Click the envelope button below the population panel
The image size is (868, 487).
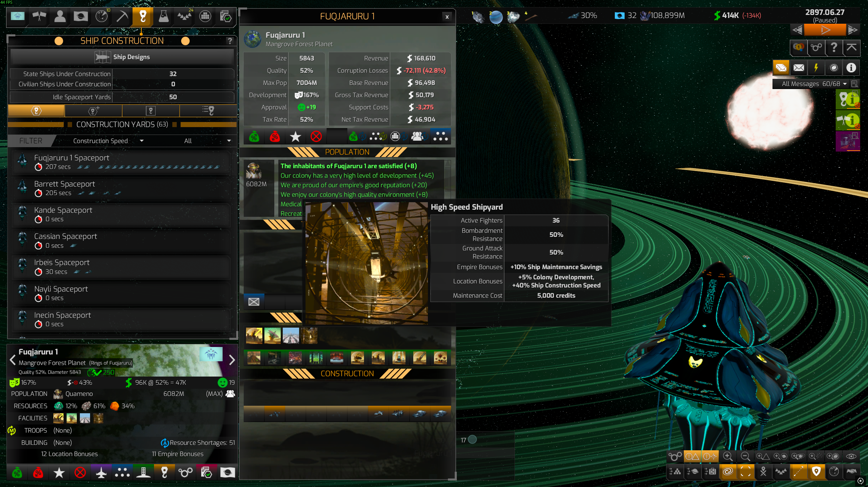pos(254,301)
